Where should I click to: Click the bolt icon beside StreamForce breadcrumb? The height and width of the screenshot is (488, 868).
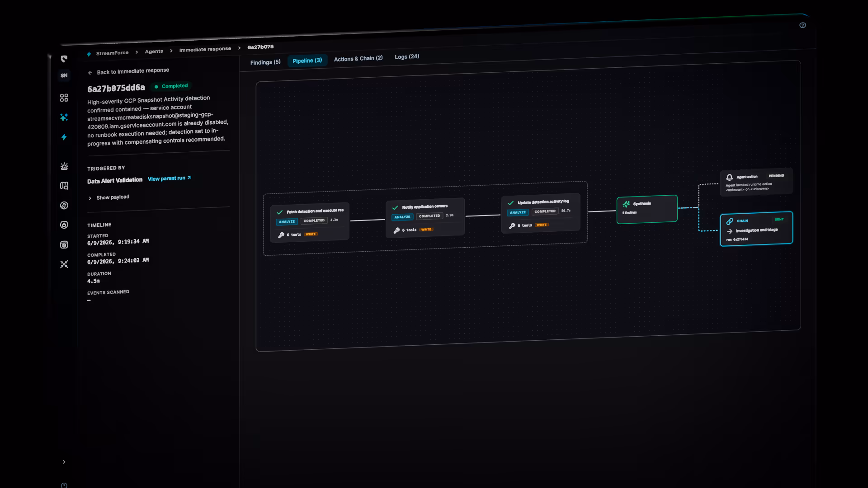89,54
